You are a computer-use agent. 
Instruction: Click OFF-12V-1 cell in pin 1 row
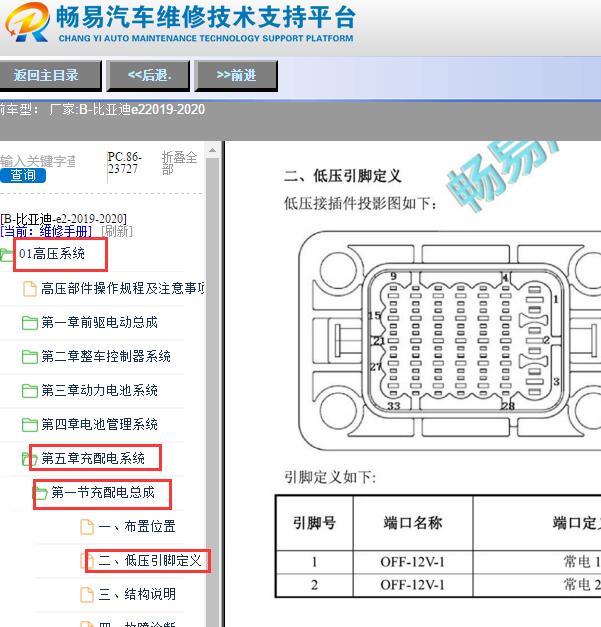coord(413,562)
